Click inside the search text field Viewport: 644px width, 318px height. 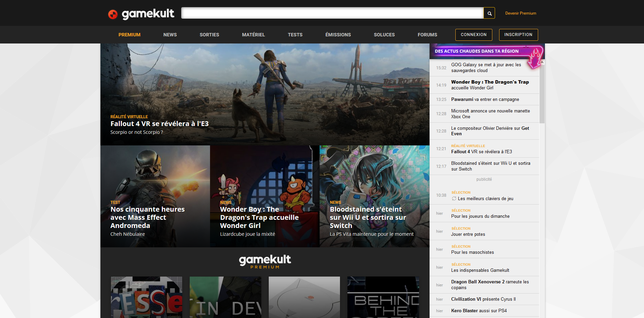333,13
